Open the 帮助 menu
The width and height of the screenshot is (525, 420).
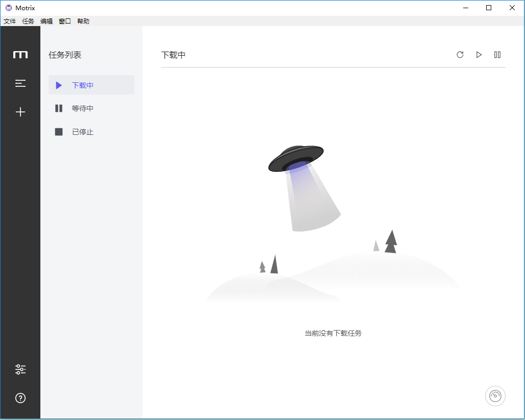tap(83, 21)
